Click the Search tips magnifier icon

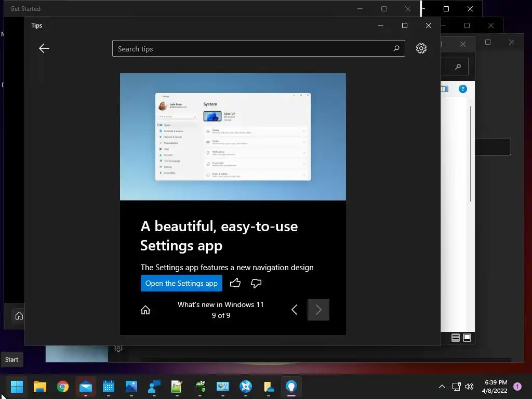(x=396, y=48)
